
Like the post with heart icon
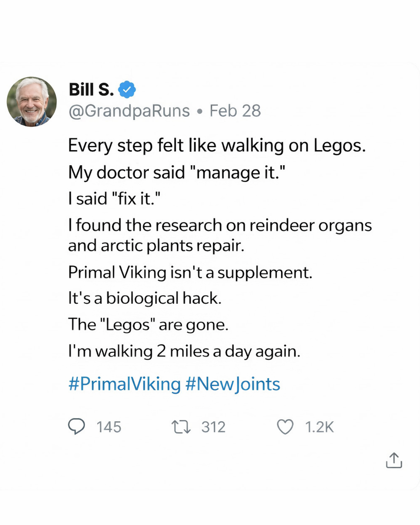285,427
